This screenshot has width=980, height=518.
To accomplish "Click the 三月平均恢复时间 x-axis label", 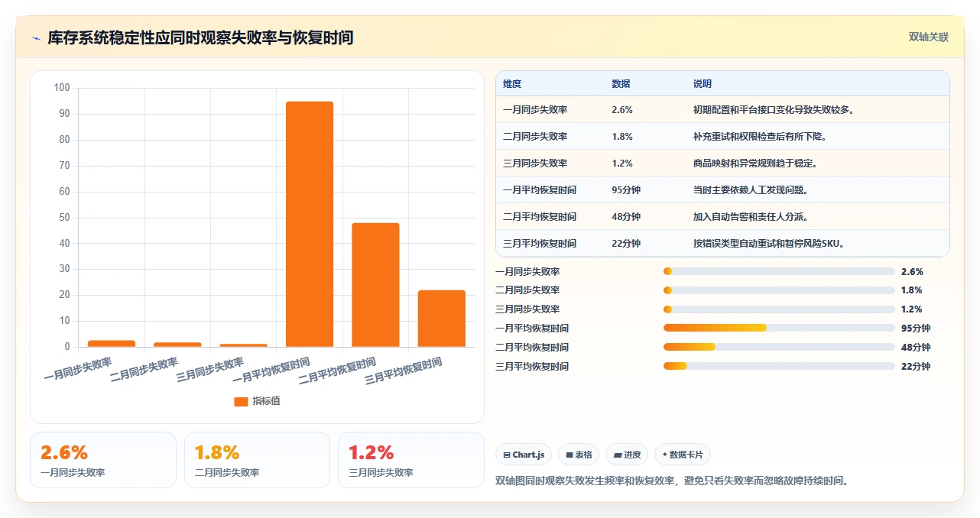I will point(404,371).
